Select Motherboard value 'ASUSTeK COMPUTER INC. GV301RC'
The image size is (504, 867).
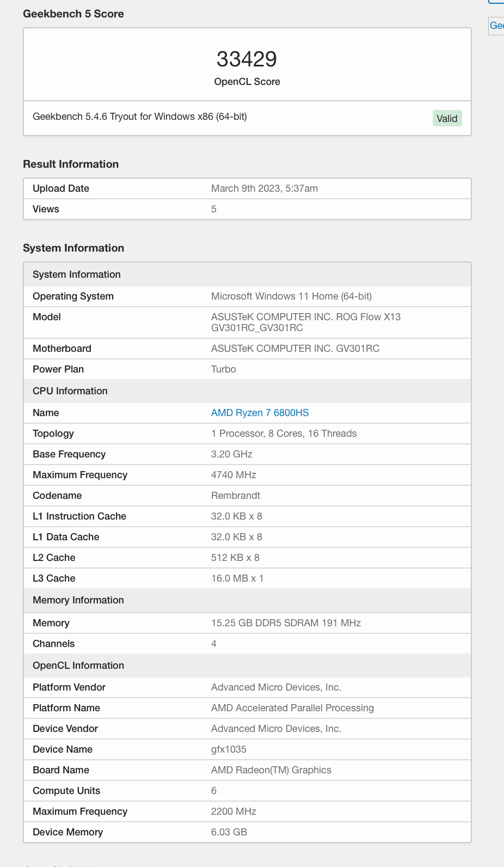click(x=295, y=349)
